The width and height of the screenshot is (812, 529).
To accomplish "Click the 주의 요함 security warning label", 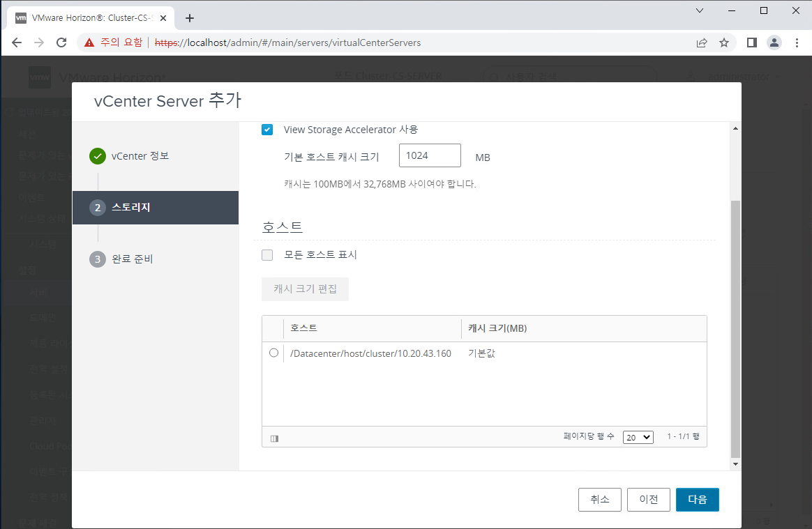I will coord(121,43).
